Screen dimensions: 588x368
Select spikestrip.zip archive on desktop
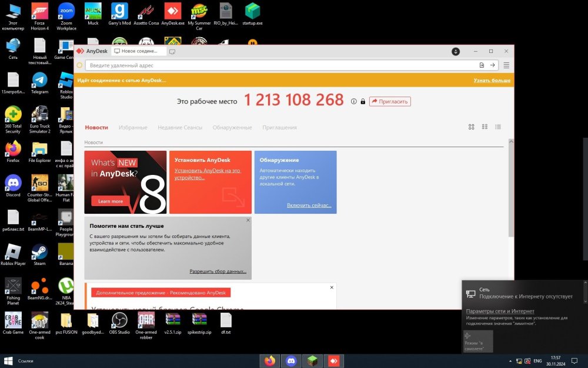[199, 323]
